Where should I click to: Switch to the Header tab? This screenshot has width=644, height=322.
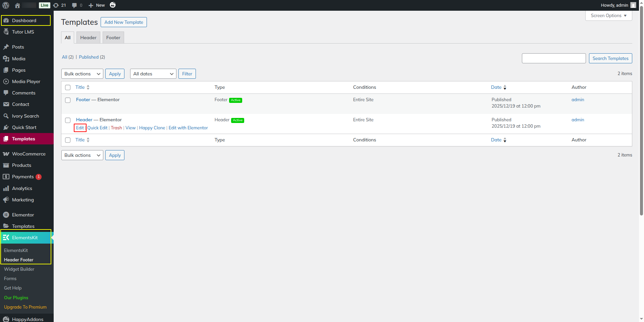[x=88, y=38]
